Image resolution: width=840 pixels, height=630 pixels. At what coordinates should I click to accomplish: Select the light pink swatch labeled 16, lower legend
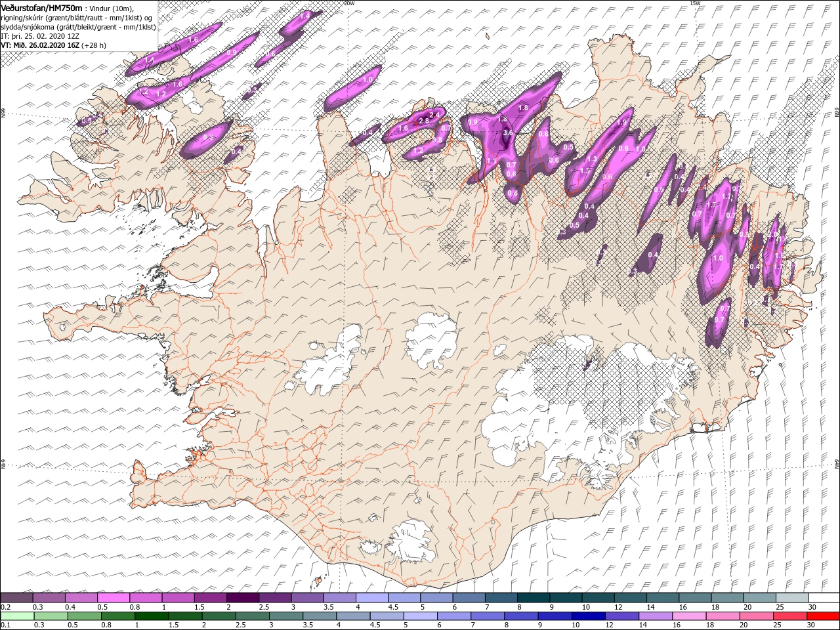689,616
